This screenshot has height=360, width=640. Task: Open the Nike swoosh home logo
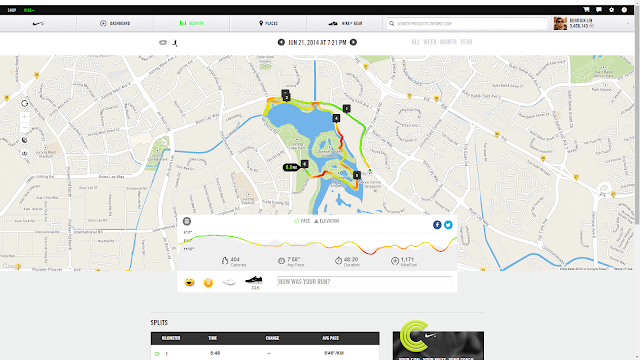(38, 24)
